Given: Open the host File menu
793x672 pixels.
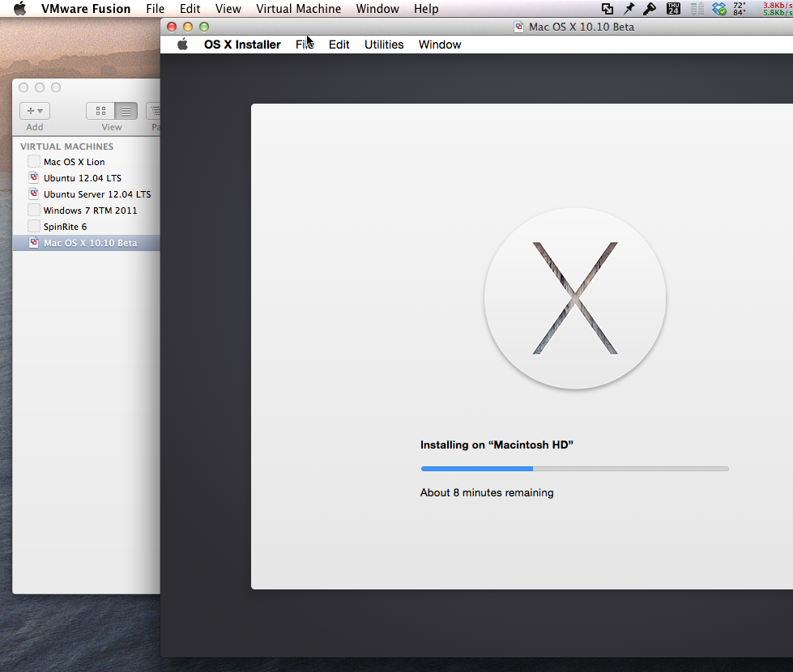Looking at the screenshot, I should [x=156, y=9].
